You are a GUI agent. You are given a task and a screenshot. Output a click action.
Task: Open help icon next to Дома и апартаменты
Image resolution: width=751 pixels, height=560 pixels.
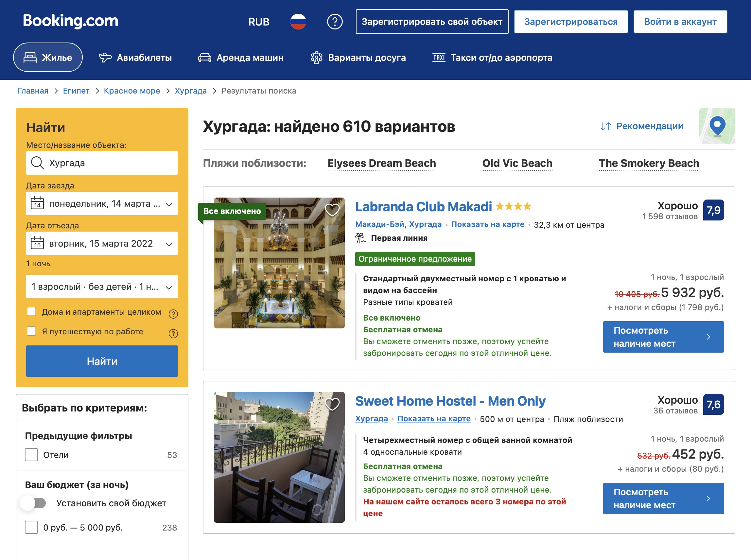[173, 314]
